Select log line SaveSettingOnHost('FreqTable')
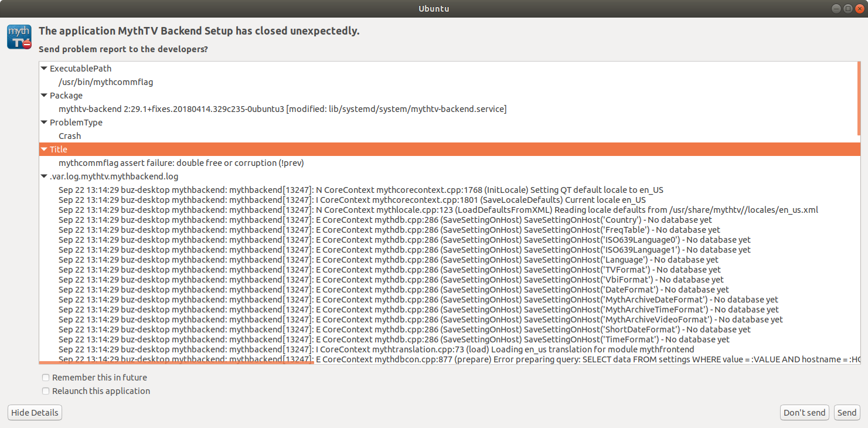The height and width of the screenshot is (428, 868). tap(389, 230)
